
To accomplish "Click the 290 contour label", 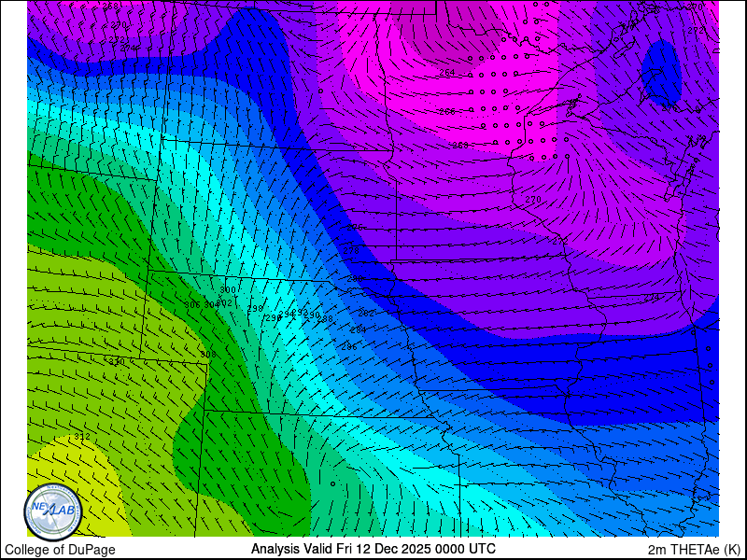I will 312,315.
